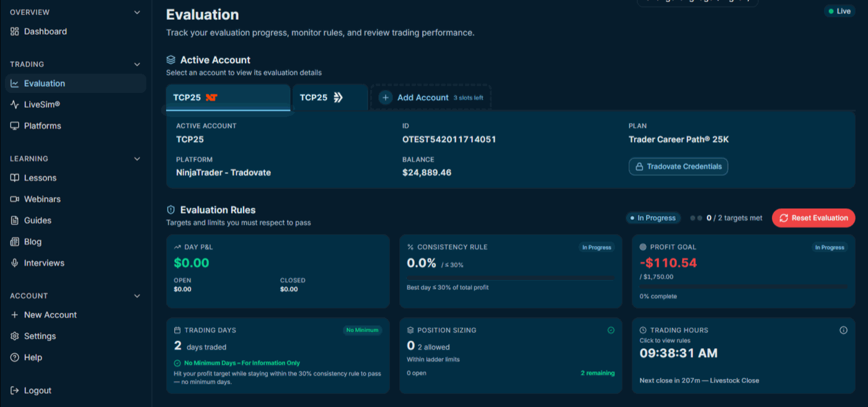Click the Help question mark icon

[x=15, y=357]
